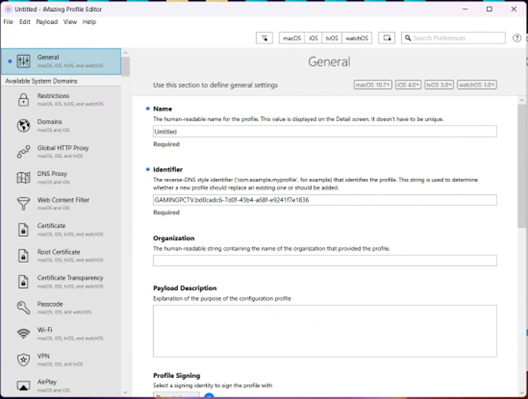Viewport: 528px width, 399px height.
Task: Select the DNS Proxy map icon
Action: pyautogui.click(x=24, y=177)
